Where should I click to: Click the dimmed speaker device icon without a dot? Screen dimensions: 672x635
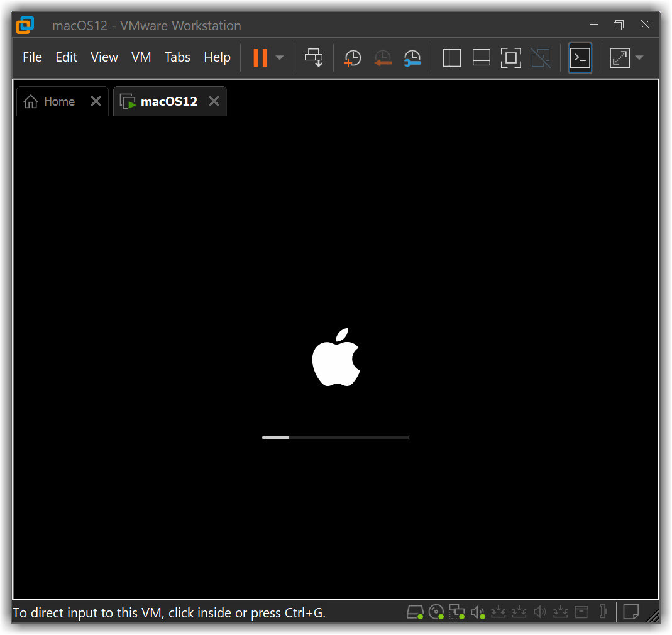[x=539, y=612]
